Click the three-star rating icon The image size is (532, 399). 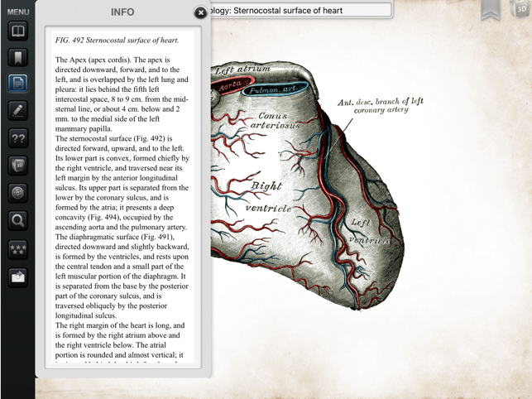(x=17, y=248)
